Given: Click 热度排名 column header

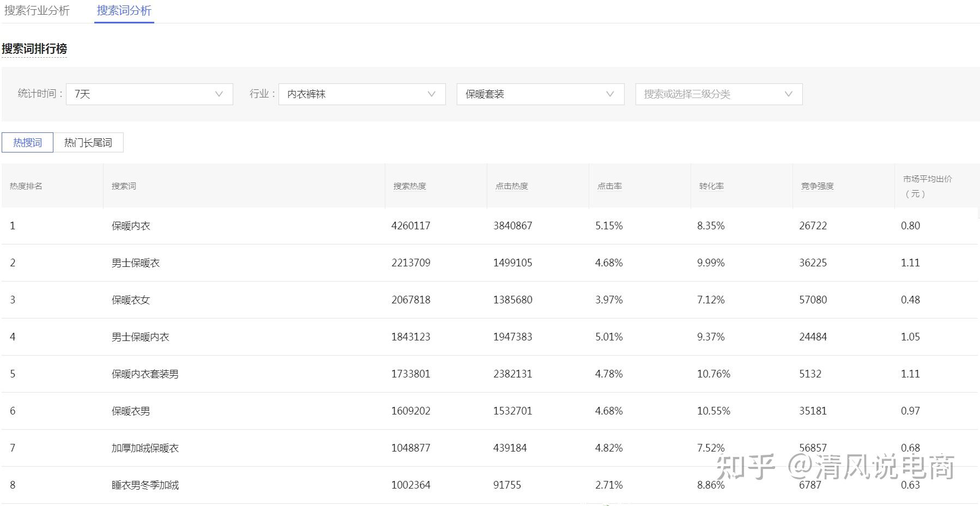Looking at the screenshot, I should [x=26, y=186].
